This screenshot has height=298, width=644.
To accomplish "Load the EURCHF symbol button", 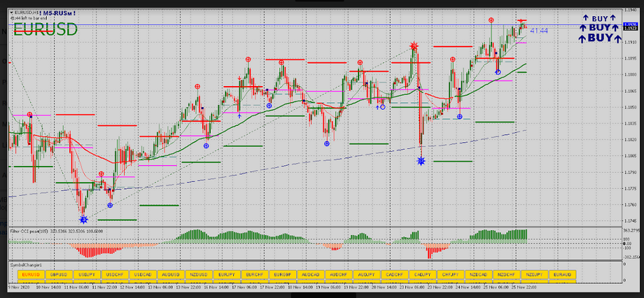I will pos(255,274).
